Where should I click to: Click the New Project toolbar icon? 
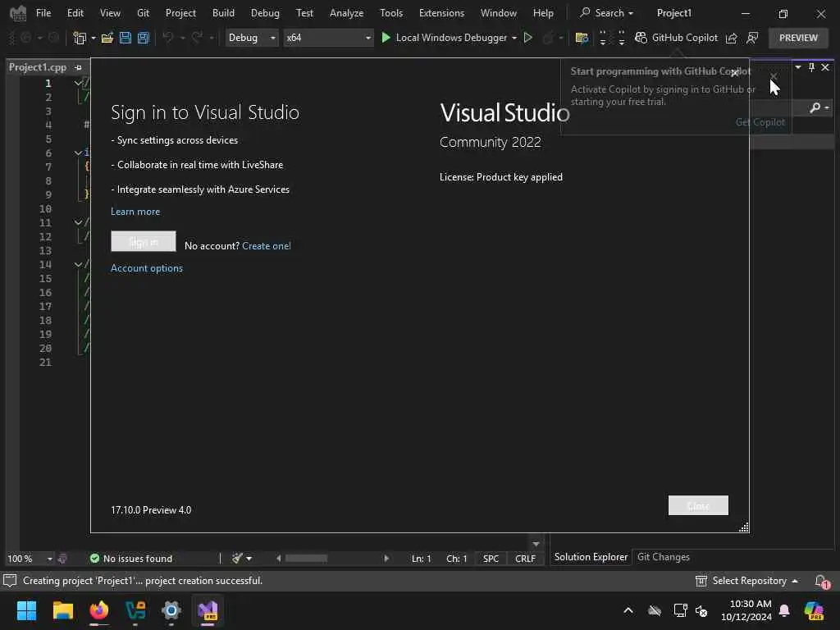80,38
